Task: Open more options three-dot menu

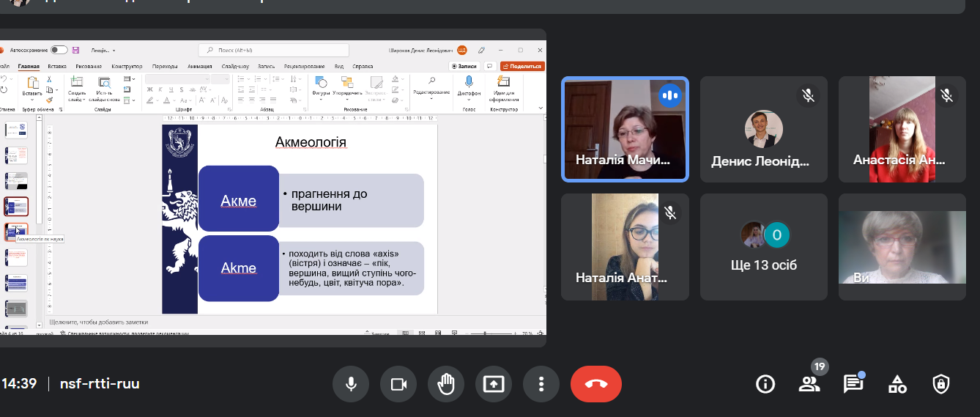Action: pos(541,384)
